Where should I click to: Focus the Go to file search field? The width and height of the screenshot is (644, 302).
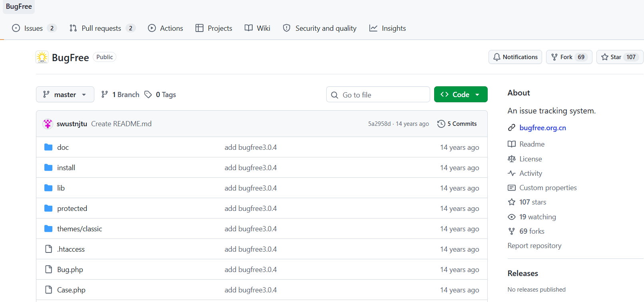click(x=378, y=94)
